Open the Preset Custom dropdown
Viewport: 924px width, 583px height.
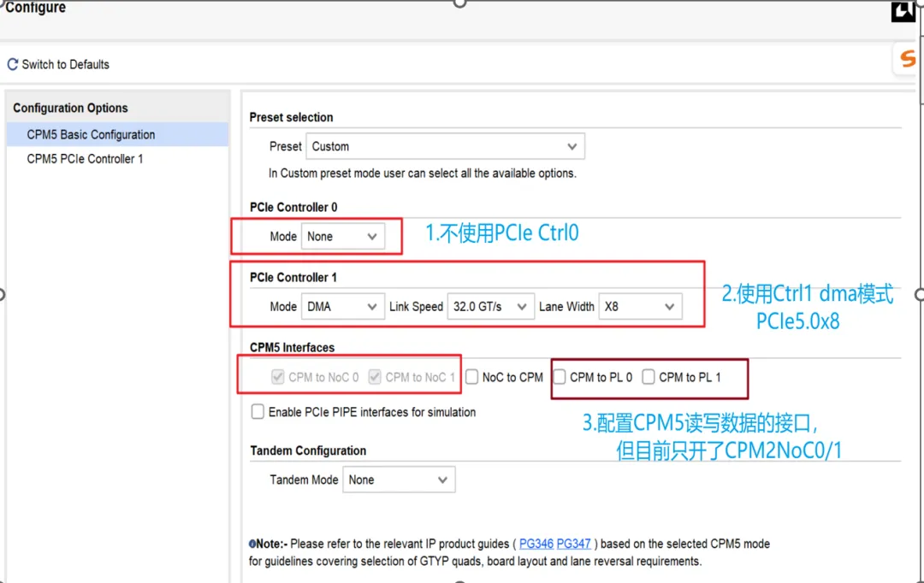tap(445, 146)
